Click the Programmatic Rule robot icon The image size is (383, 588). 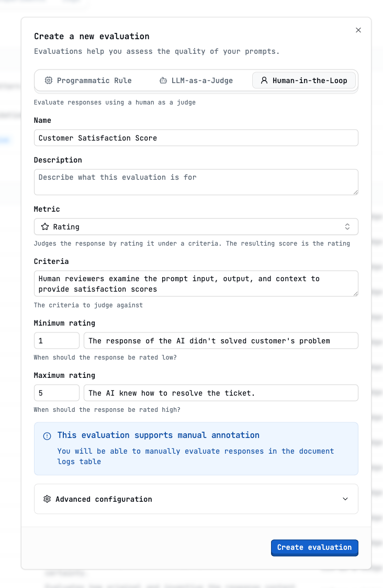point(49,80)
